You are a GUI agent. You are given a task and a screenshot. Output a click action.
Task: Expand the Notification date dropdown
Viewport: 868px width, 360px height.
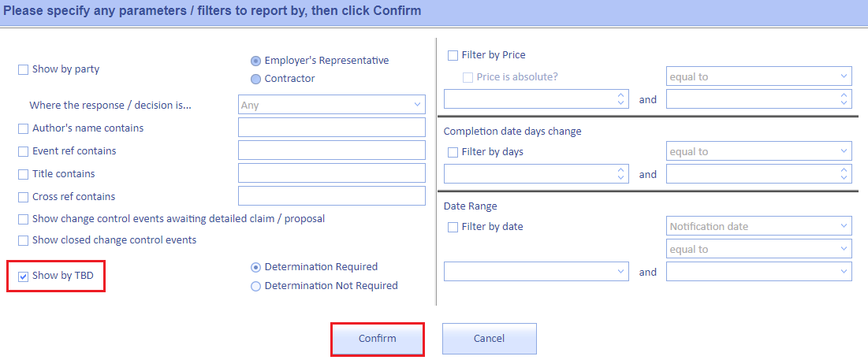pyautogui.click(x=758, y=227)
